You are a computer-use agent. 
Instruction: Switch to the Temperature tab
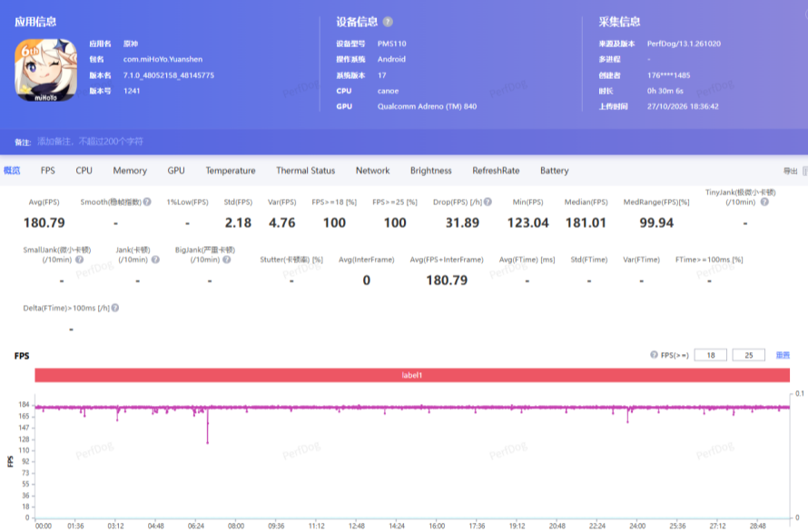(231, 171)
